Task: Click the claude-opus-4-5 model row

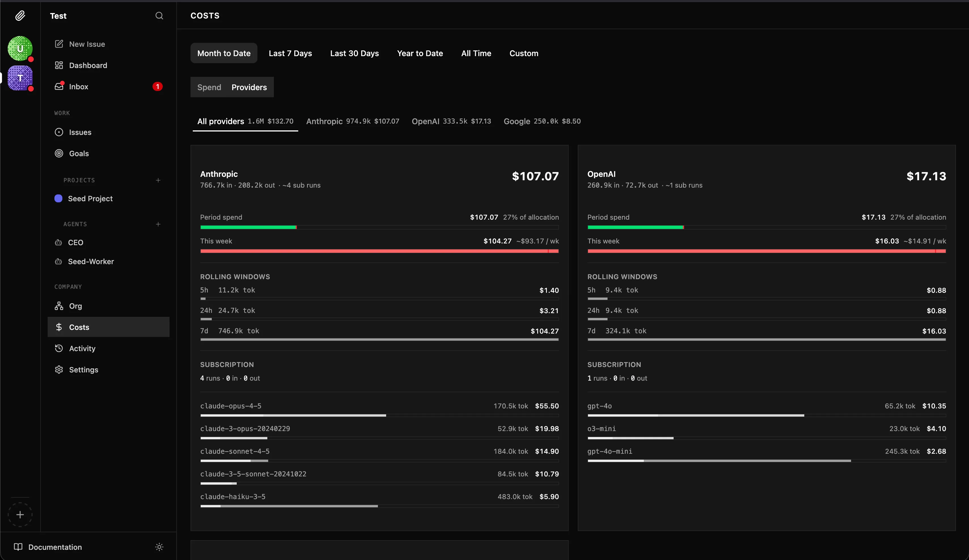Action: (x=380, y=409)
